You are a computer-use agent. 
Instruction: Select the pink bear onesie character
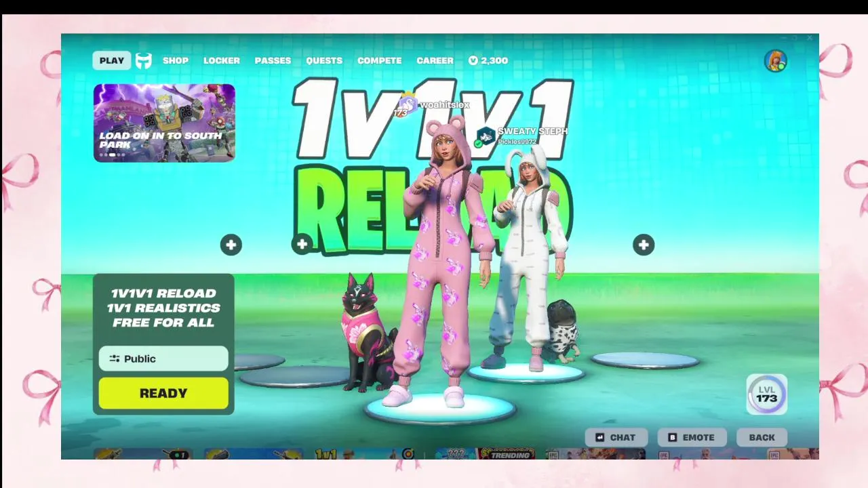click(444, 261)
